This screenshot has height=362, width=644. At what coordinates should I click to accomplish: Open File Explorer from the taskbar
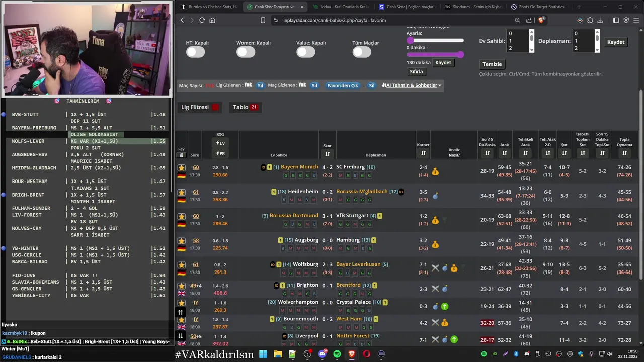(x=278, y=354)
